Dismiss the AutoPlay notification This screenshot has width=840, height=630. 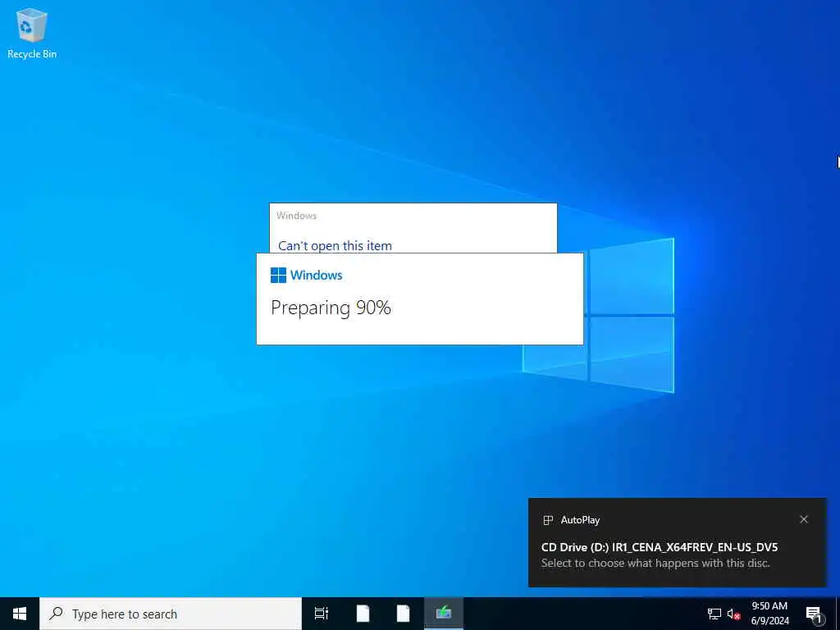(x=804, y=519)
